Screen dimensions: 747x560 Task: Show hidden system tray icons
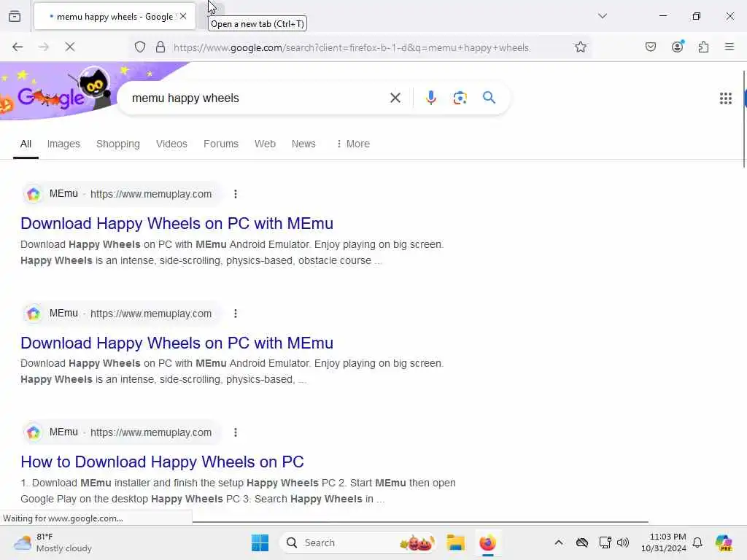click(559, 542)
